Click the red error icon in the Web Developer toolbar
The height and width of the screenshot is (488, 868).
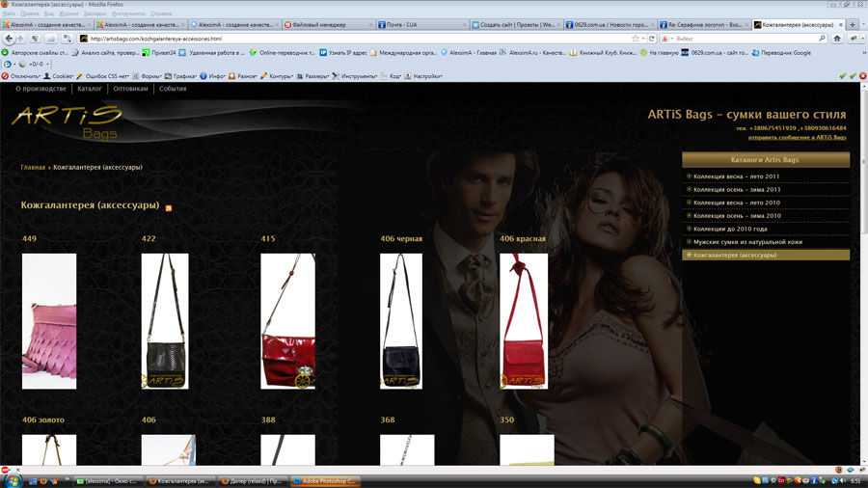(862, 76)
